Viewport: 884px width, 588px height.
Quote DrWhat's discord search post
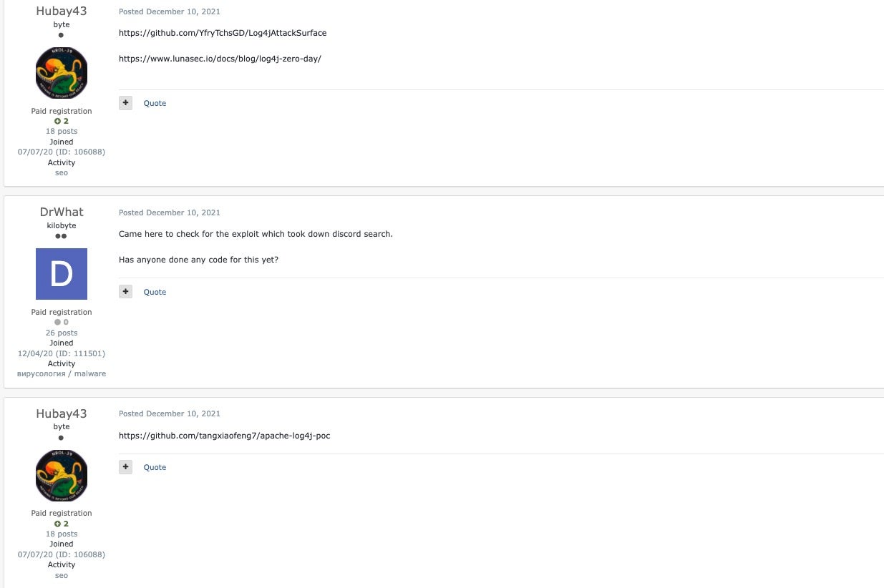click(155, 292)
